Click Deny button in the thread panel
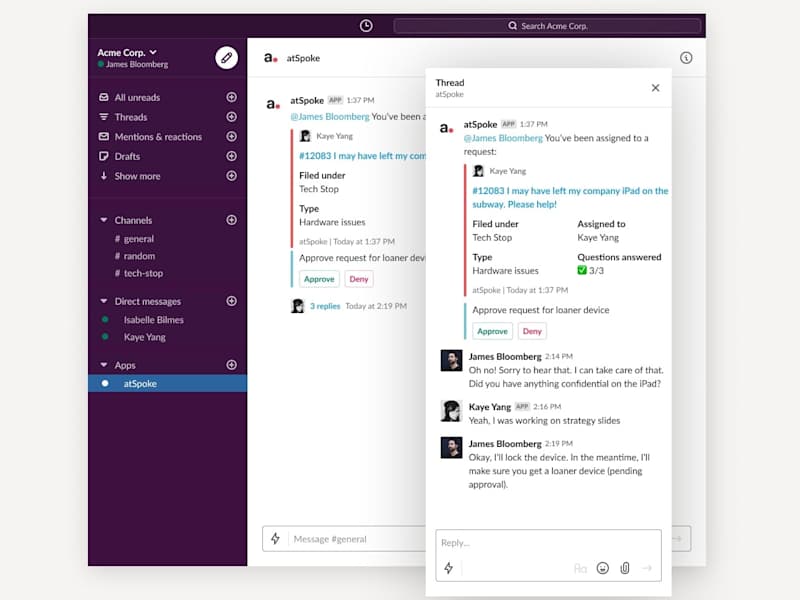This screenshot has width=800, height=600. click(x=532, y=331)
